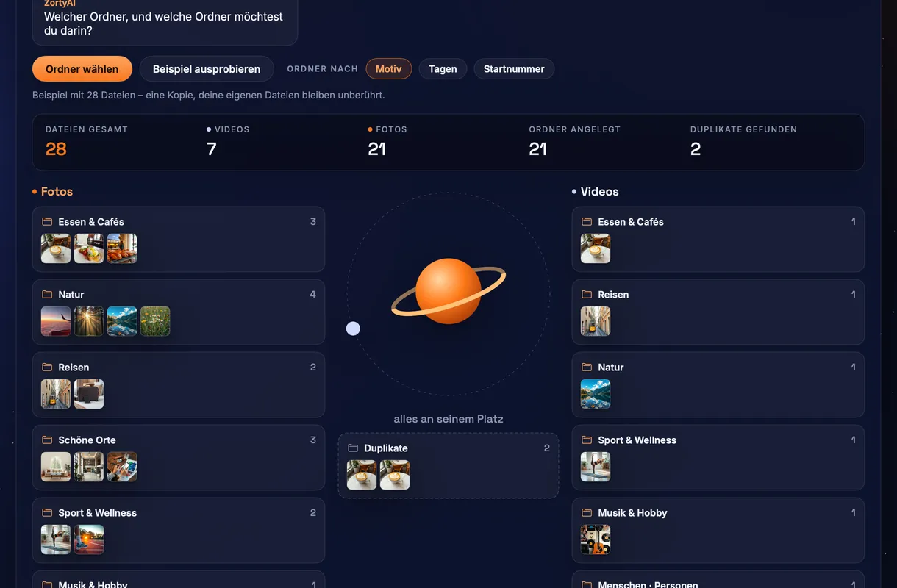This screenshot has height=588, width=897.
Task: Open the croissant photo thumbnail in Essen & Cafés
Action: click(x=122, y=248)
